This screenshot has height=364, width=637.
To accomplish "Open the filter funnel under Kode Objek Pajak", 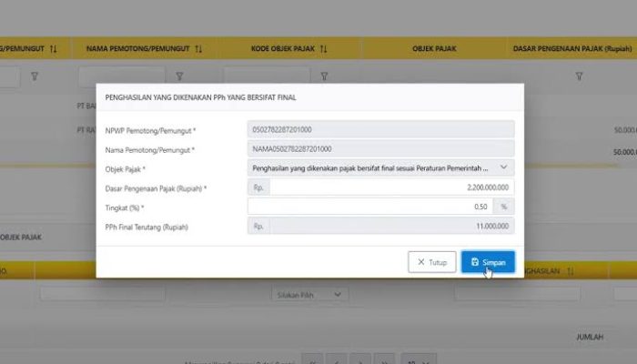I will click(x=325, y=77).
